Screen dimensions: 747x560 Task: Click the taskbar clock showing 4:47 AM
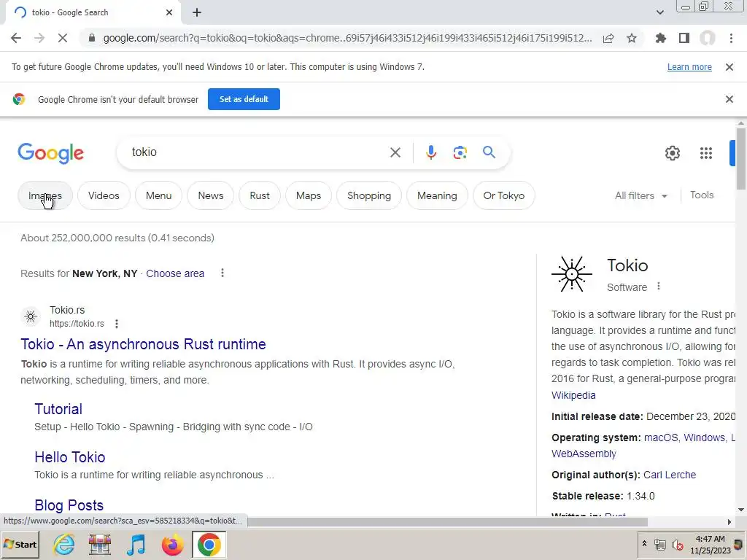click(710, 544)
